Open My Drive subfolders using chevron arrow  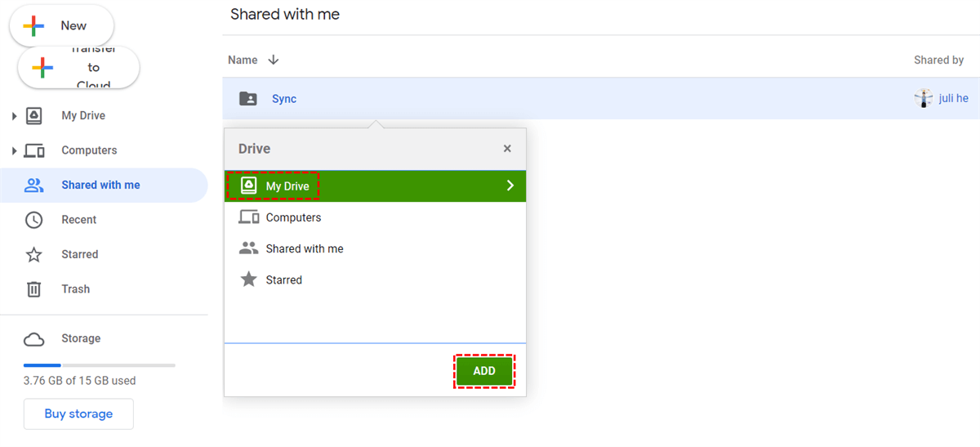(510, 186)
